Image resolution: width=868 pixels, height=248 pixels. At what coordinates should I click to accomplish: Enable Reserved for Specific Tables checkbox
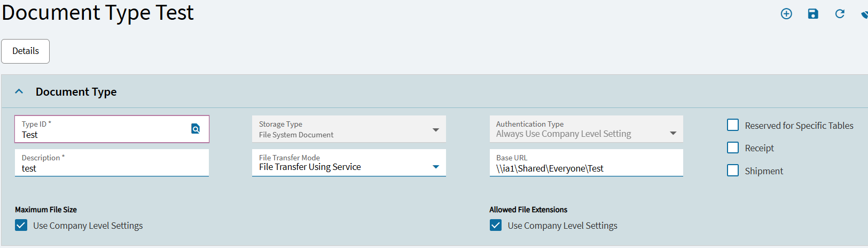point(733,125)
